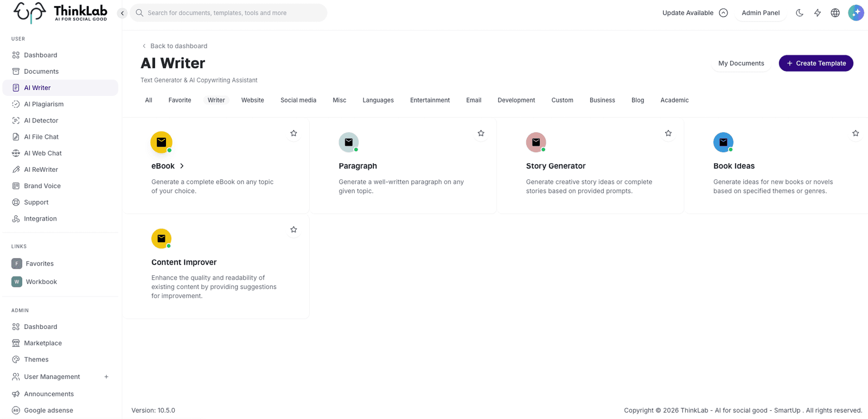868x419 pixels.
Task: Go back to dashboard
Action: pos(174,46)
